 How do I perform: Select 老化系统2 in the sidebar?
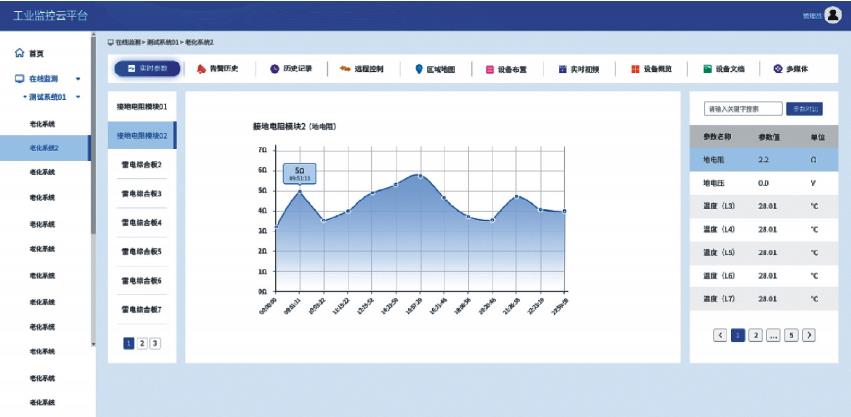tap(44, 148)
